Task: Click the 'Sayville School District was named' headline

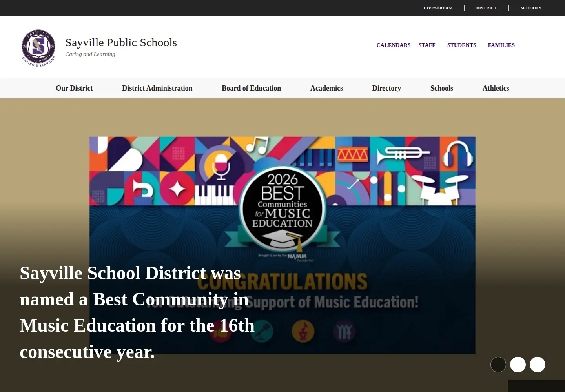Action: [x=137, y=312]
